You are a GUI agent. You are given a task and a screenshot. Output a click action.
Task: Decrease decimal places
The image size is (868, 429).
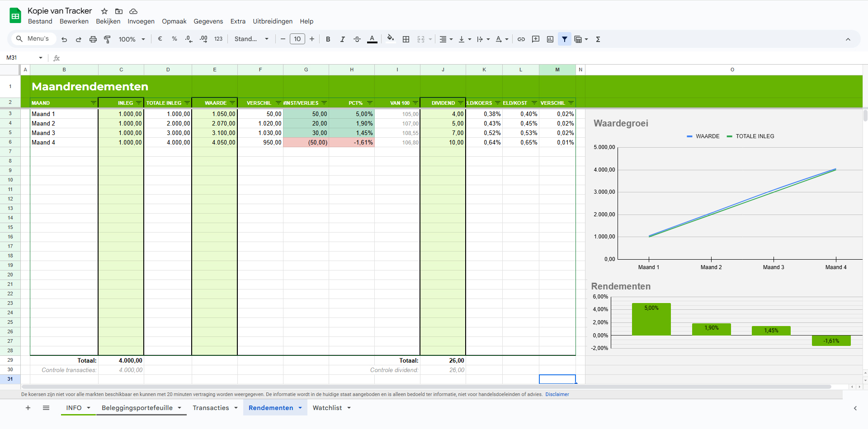pyautogui.click(x=189, y=39)
